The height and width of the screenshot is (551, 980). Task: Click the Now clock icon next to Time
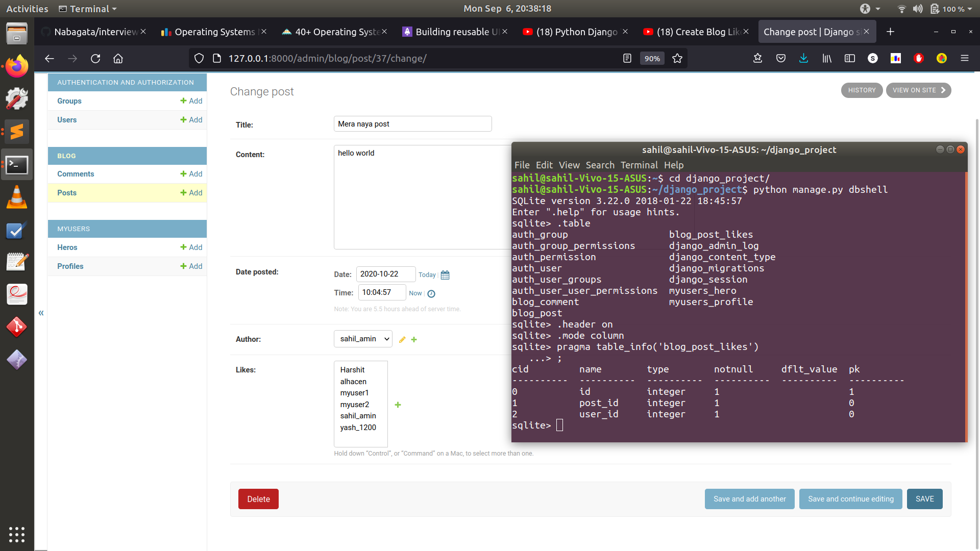tap(431, 293)
